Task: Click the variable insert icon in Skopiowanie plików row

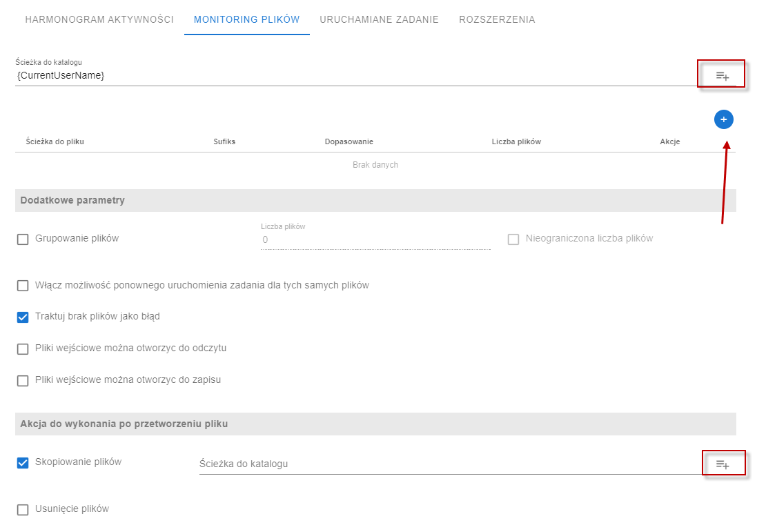Action: tap(723, 464)
